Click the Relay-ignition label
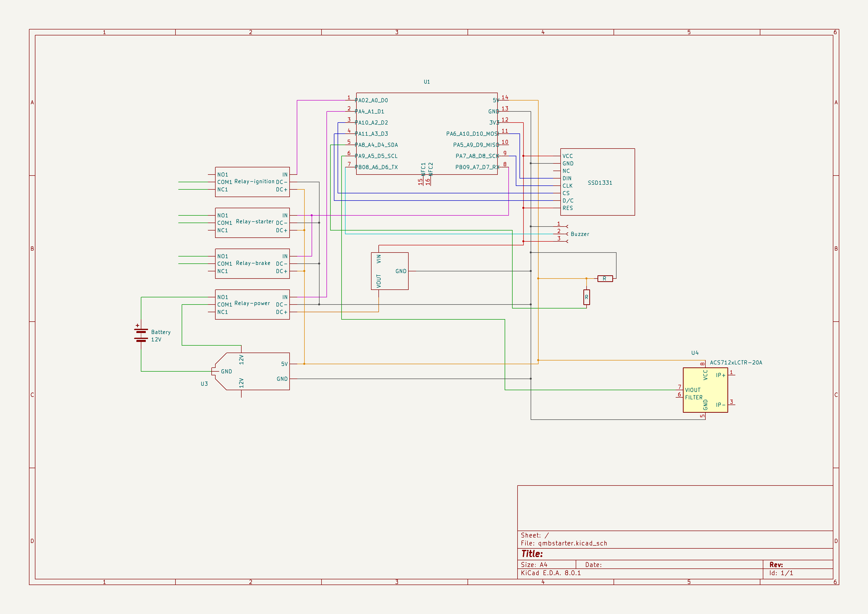868x614 pixels. (254, 181)
